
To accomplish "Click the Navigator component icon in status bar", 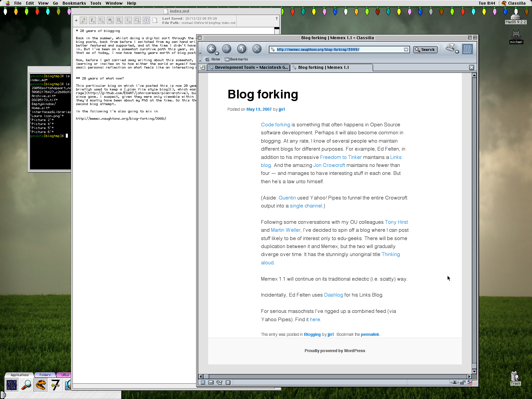I will click(x=203, y=382).
